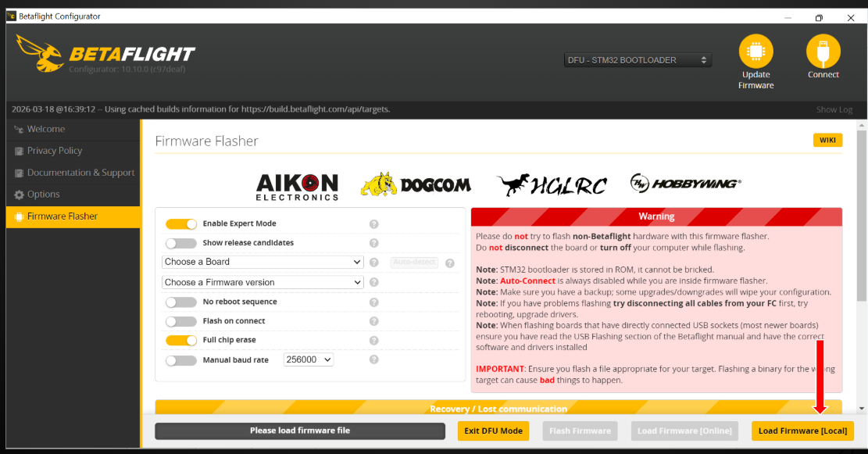The image size is (868, 454).
Task: Click help icon next to Manual baud rate
Action: (373, 359)
